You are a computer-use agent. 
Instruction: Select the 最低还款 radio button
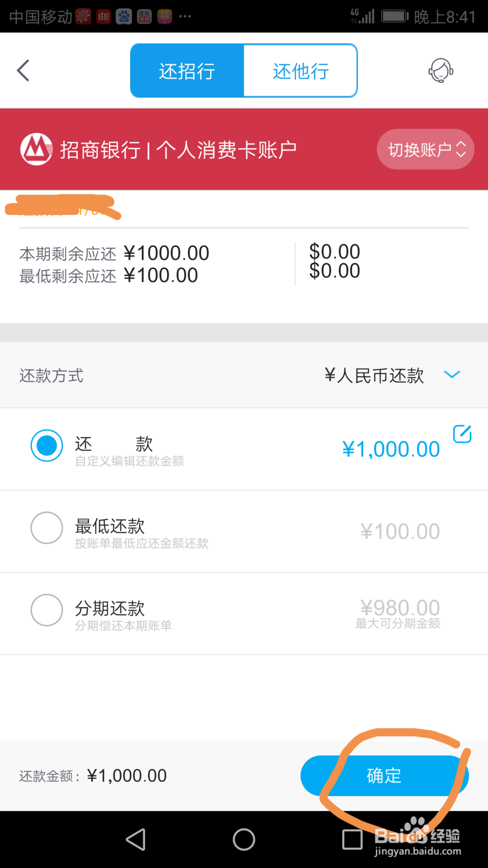[47, 528]
